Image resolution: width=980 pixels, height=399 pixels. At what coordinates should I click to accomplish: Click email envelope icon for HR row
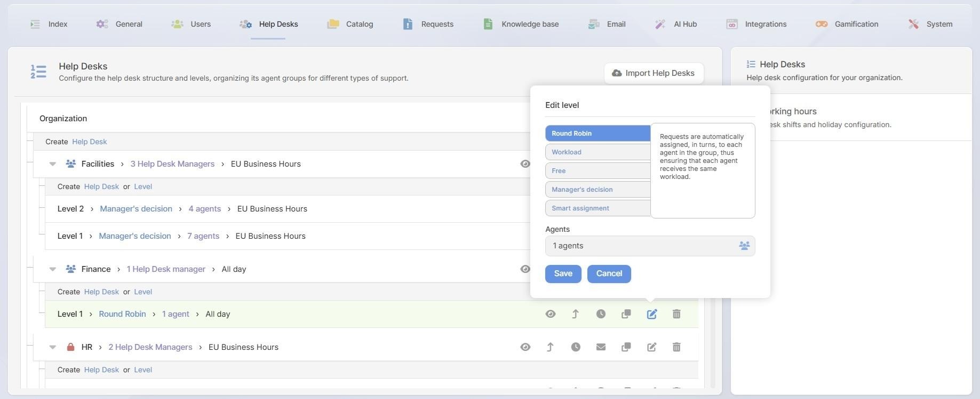click(601, 347)
